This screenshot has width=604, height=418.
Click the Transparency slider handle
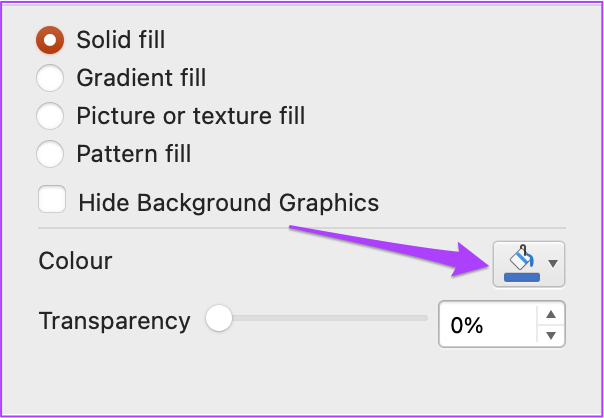coord(219,318)
